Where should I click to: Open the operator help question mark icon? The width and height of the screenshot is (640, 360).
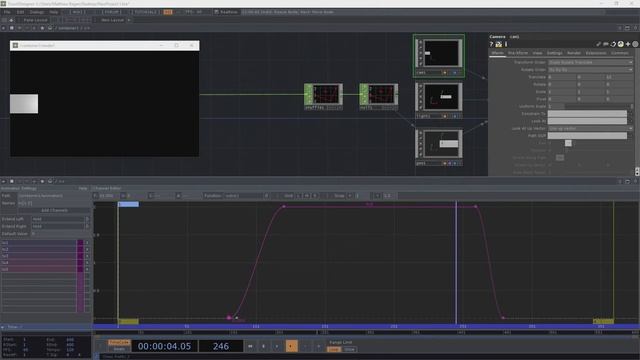coord(491,44)
